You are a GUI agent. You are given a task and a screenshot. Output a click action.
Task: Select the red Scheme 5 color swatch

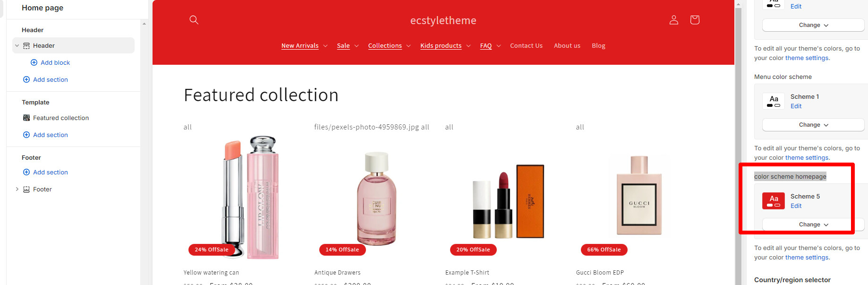coord(774,201)
